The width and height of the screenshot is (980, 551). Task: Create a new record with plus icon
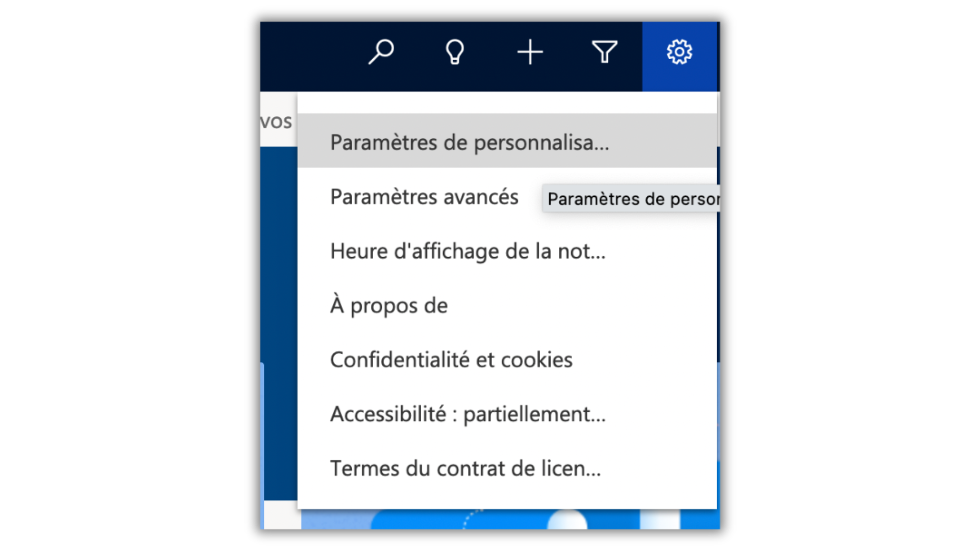point(530,52)
